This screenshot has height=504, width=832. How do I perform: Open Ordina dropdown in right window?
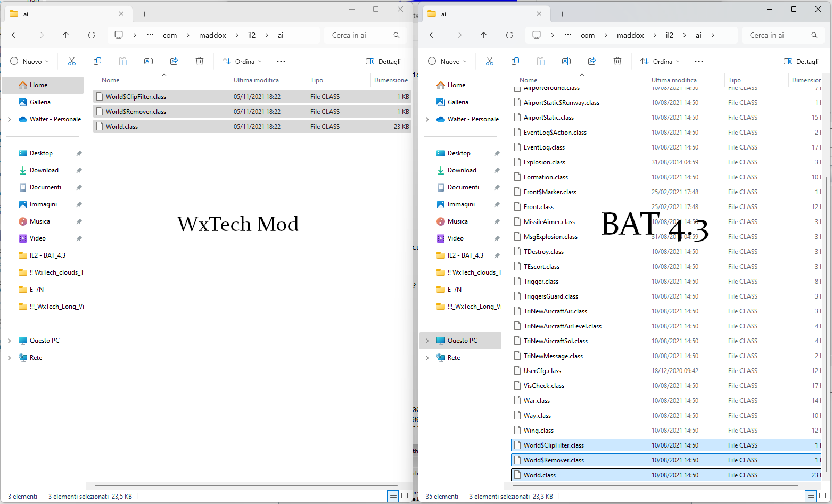coord(660,61)
